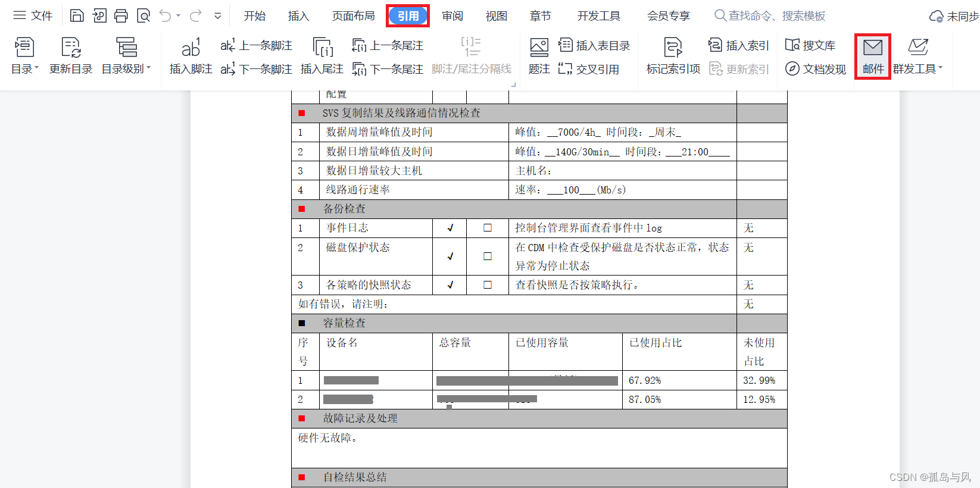Open the 页面布局 tab
This screenshot has width=980, height=488.
(354, 16)
